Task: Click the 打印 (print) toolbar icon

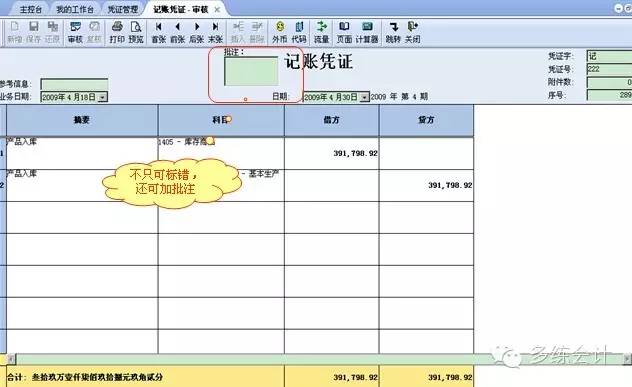Action: (117, 32)
